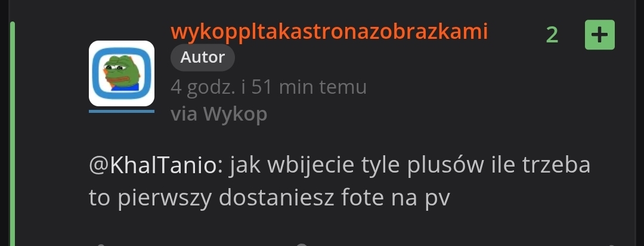Viewport: 644px width, 246px height.
Task: Click the green vertical bar beside the comment
Action: [13, 134]
